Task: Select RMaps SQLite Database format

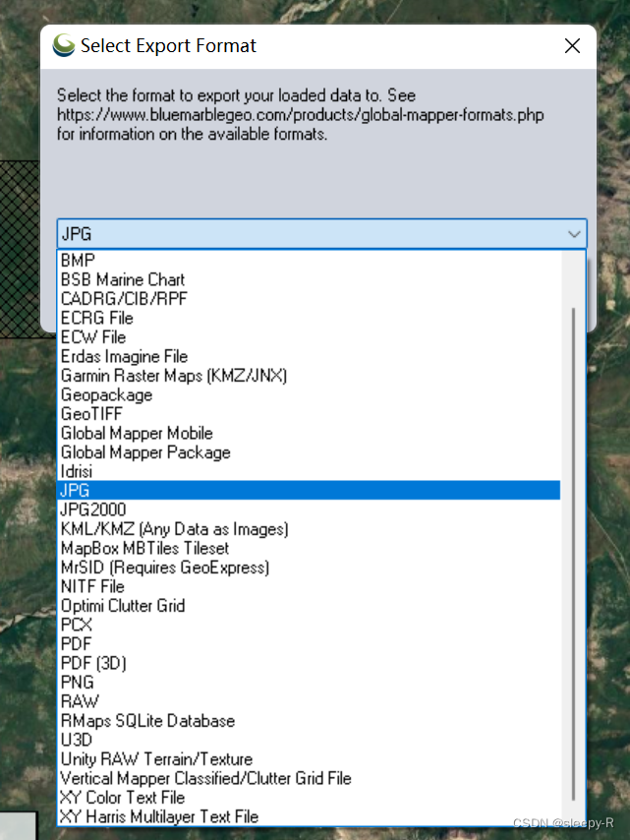Action: tap(309, 721)
